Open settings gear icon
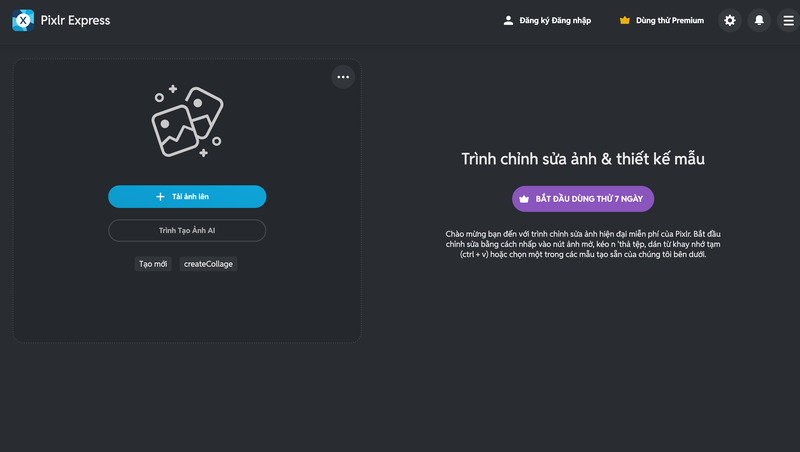This screenshot has width=800, height=452. pyautogui.click(x=730, y=20)
